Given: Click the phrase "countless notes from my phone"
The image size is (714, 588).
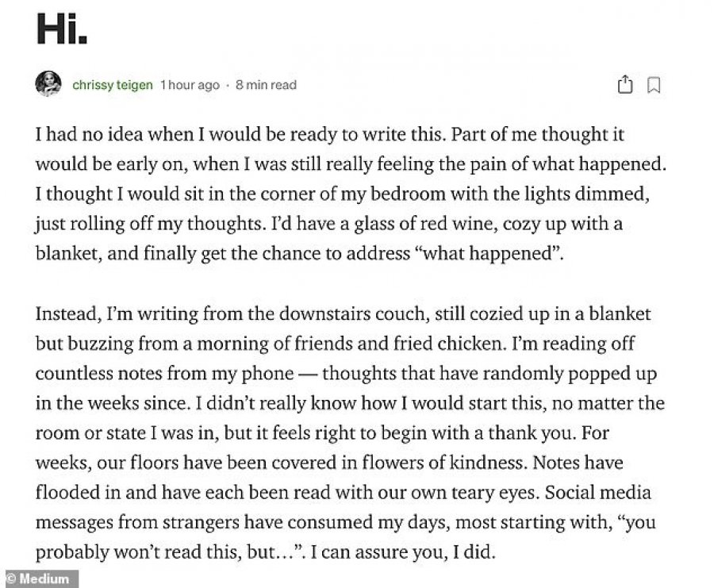Looking at the screenshot, I should pos(164,374).
